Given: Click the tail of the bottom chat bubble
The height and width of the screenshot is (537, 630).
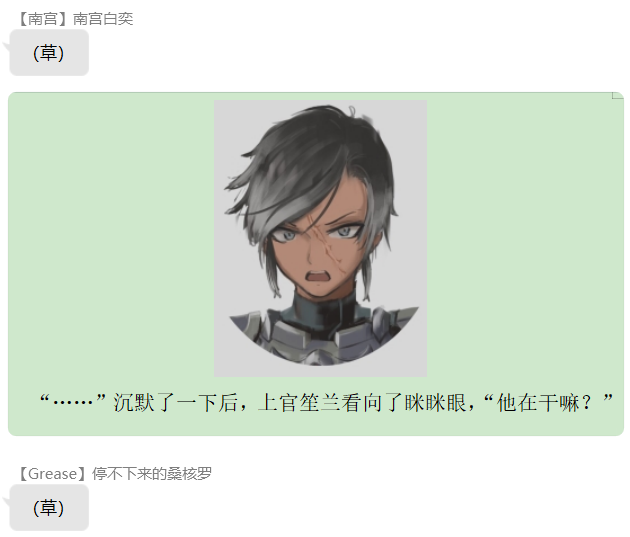Looking at the screenshot, I should [6, 501].
